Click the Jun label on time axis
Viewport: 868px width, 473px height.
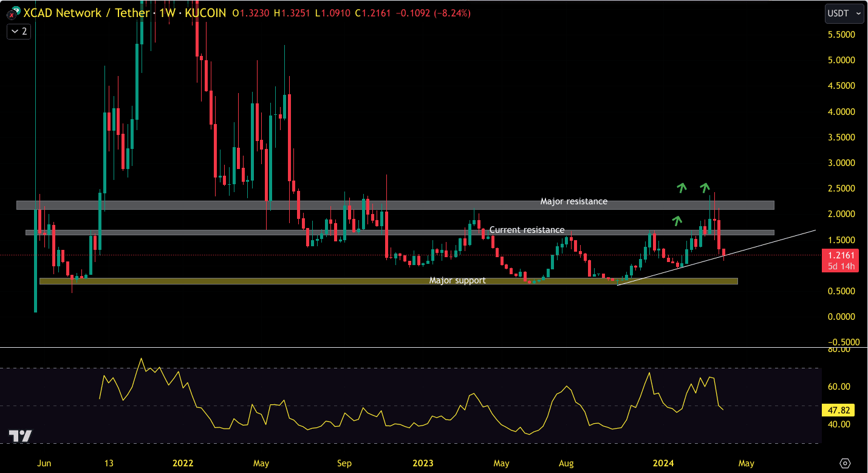click(x=44, y=463)
